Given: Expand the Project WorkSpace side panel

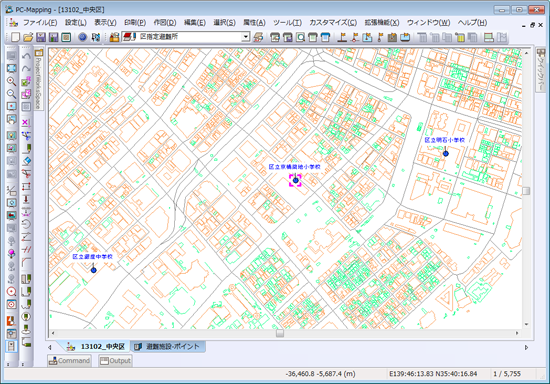Looking at the screenshot, I should [x=39, y=79].
